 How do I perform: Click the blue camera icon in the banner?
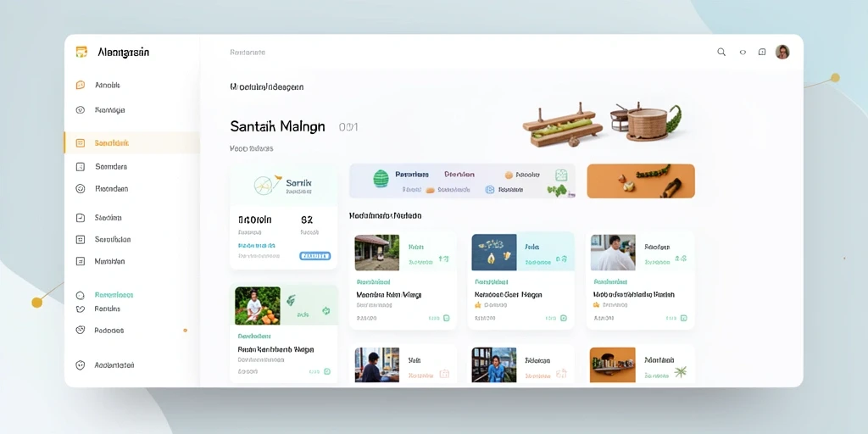[489, 189]
